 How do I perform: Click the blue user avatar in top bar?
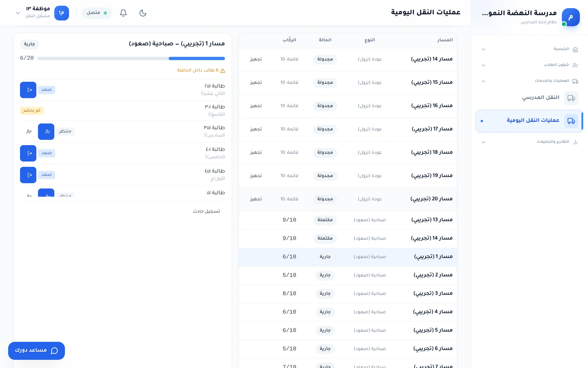pyautogui.click(x=61, y=13)
